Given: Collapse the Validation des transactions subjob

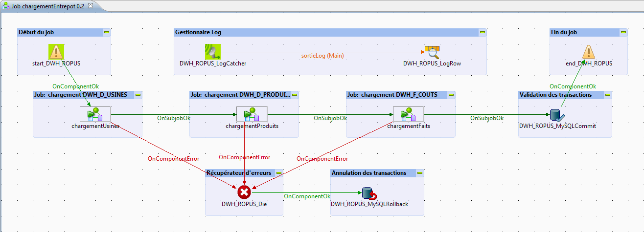Looking at the screenshot, I should coord(607,95).
